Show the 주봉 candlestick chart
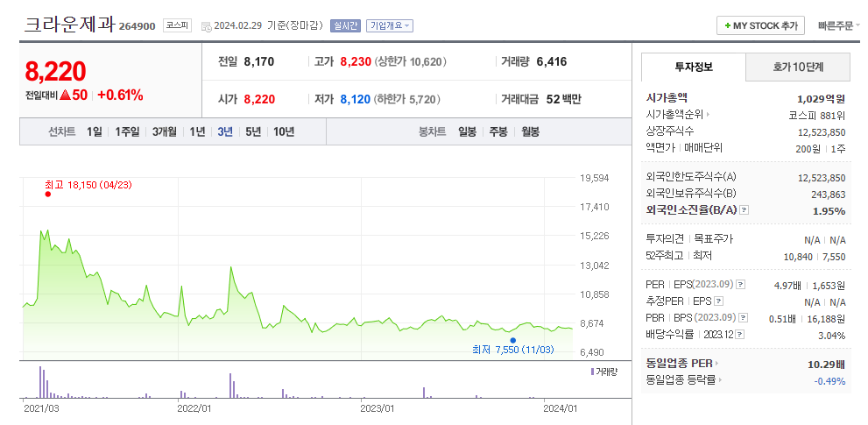This screenshot has height=425, width=868. [x=498, y=131]
